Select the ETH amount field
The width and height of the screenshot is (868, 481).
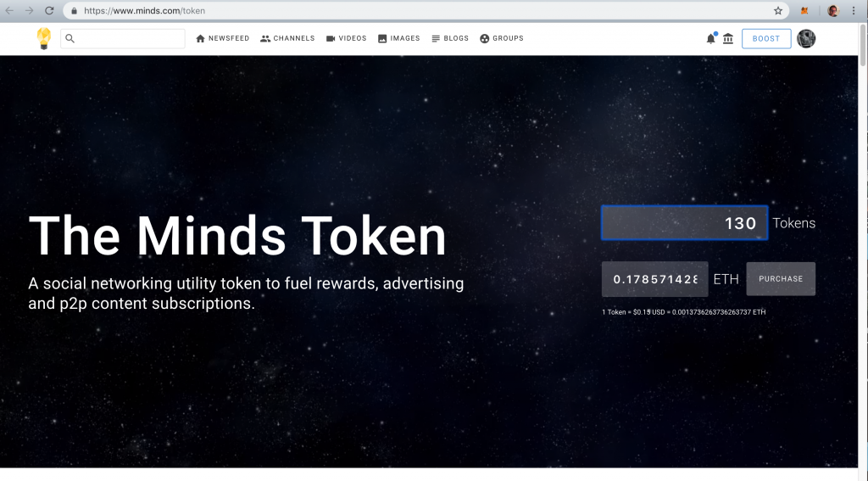655,279
